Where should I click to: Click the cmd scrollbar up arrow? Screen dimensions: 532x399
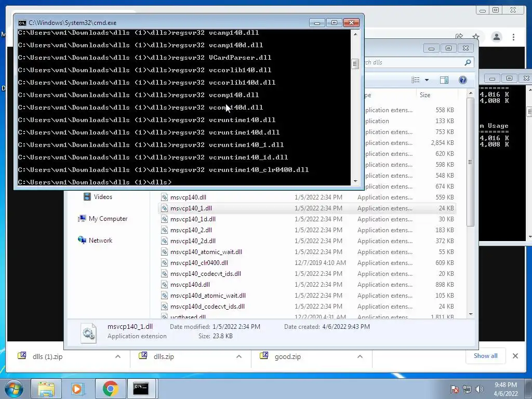[x=355, y=34]
